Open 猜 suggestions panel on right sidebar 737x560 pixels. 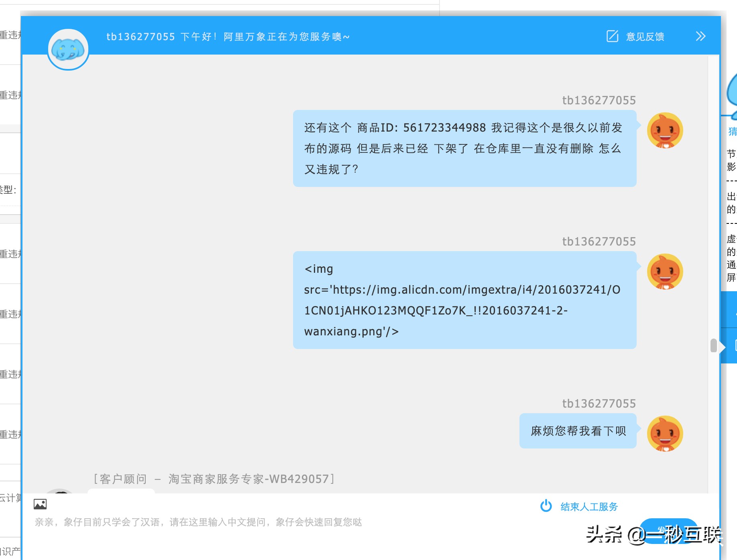(x=732, y=132)
